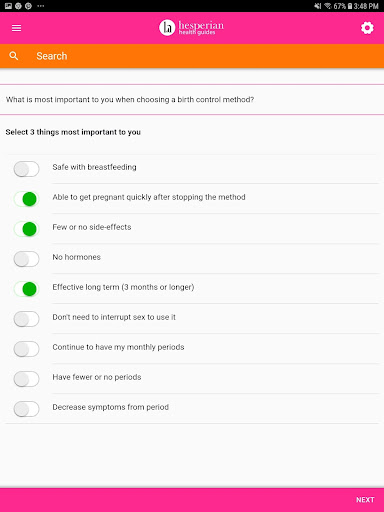Image resolution: width=384 pixels, height=512 pixels.
Task: Enable Continue to have my monthly periods
Action: tap(26, 349)
